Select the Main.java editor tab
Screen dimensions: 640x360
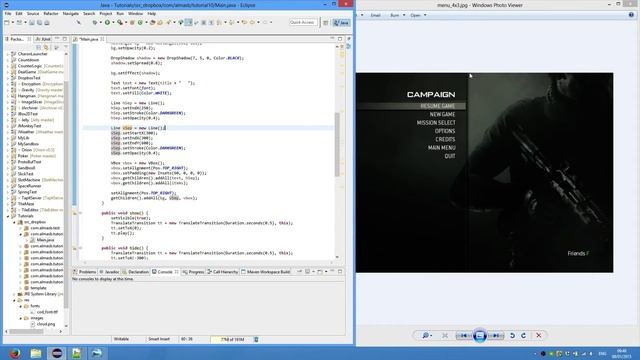(89, 39)
